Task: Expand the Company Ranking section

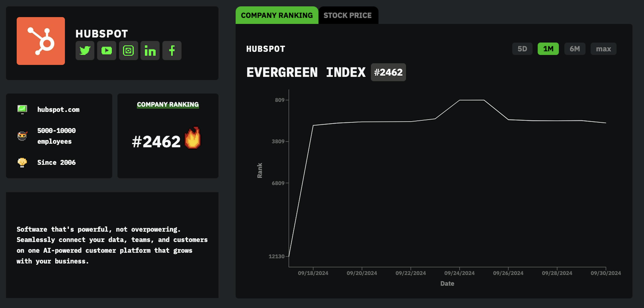Action: [x=168, y=104]
